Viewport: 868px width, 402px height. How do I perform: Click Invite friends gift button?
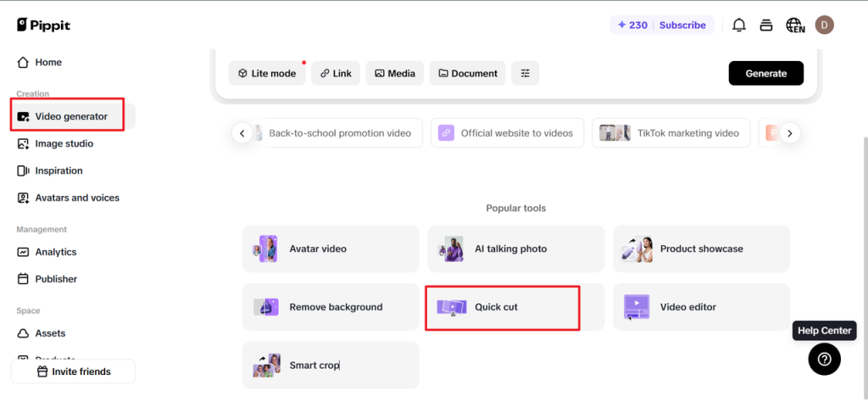point(73,371)
